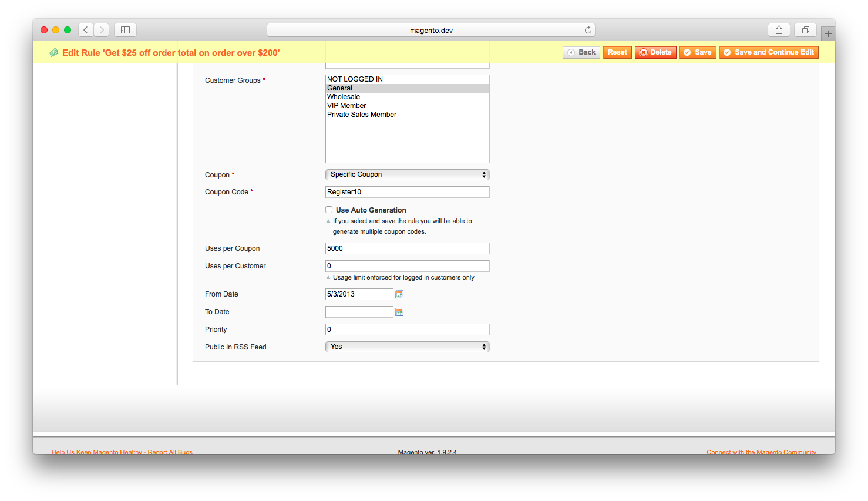
Task: Toggle the Safari sidebar
Action: pyautogui.click(x=125, y=30)
